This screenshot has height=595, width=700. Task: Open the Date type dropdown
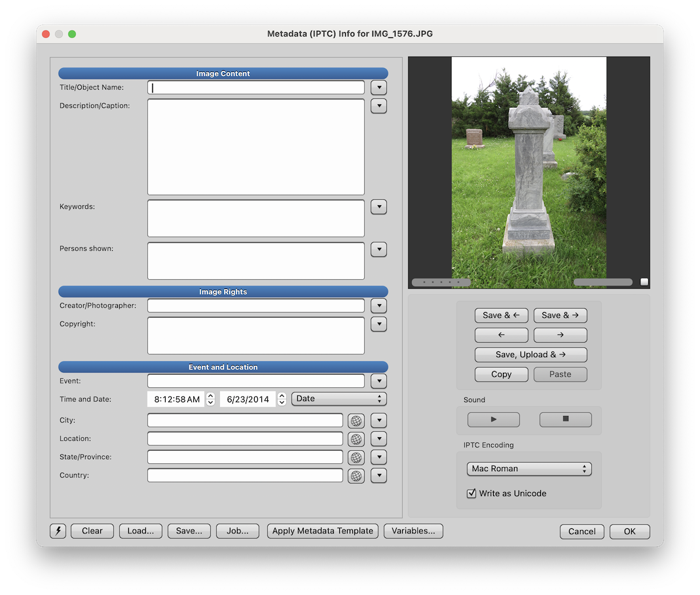[339, 399]
